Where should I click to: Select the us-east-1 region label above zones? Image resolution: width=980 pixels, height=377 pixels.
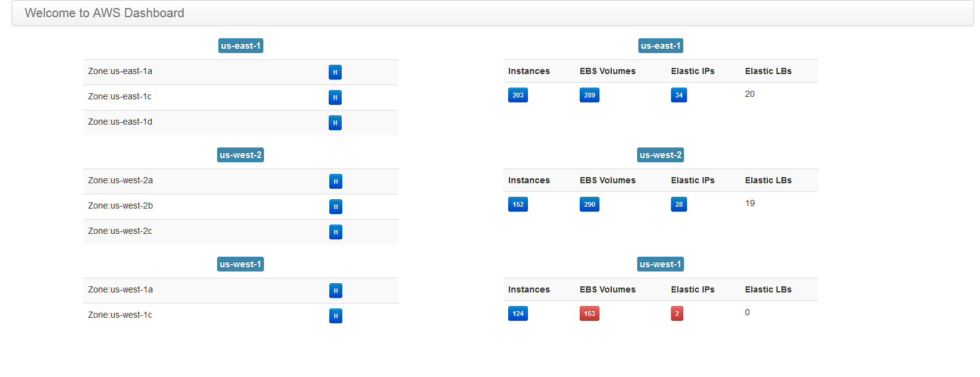tap(241, 46)
